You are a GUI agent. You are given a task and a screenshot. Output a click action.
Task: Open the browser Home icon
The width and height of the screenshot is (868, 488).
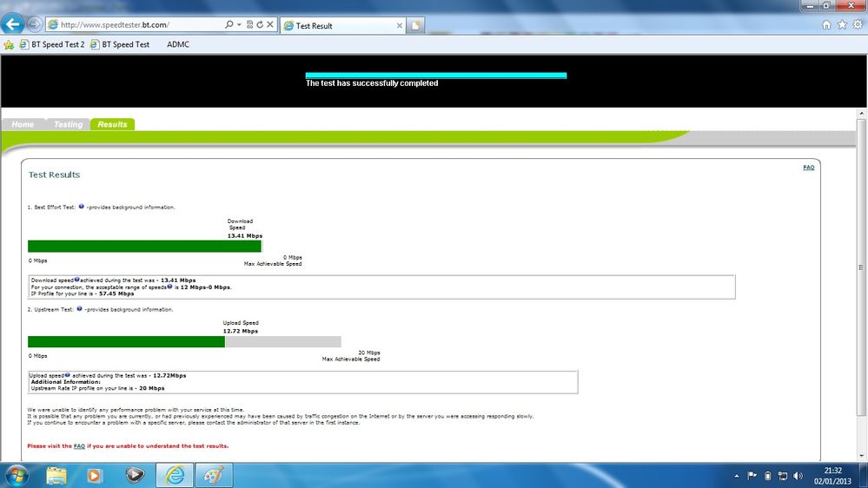(826, 24)
